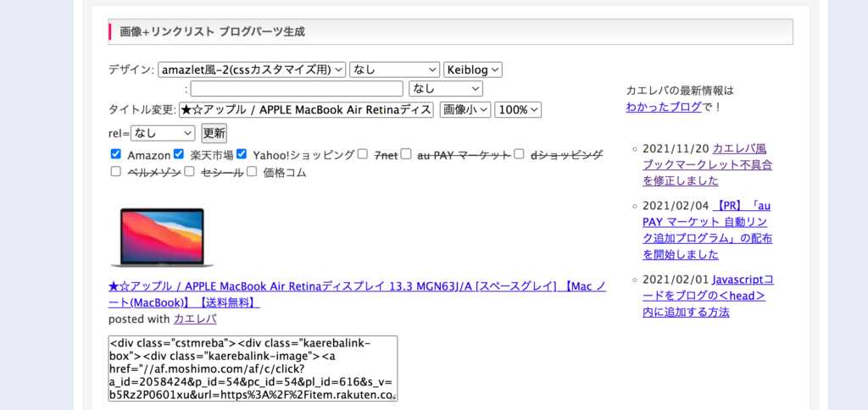The width and height of the screenshot is (868, 410).
Task: Click the generated HTML code textarea
Action: coord(253,368)
